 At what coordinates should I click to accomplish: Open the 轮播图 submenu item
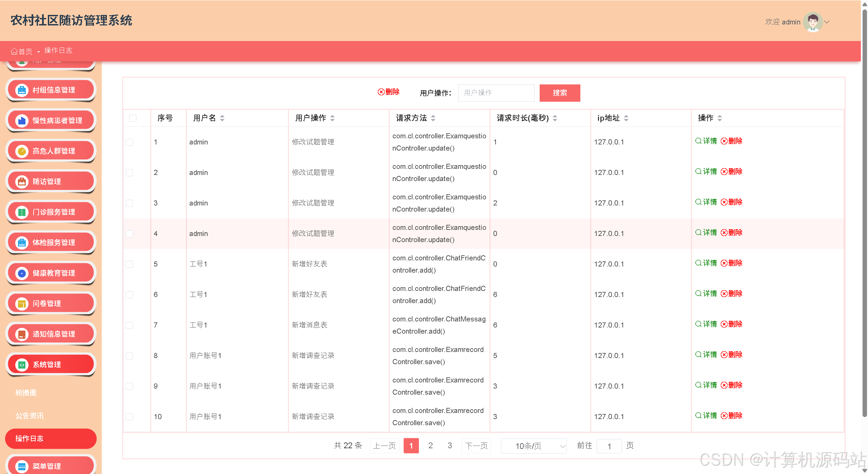26,393
